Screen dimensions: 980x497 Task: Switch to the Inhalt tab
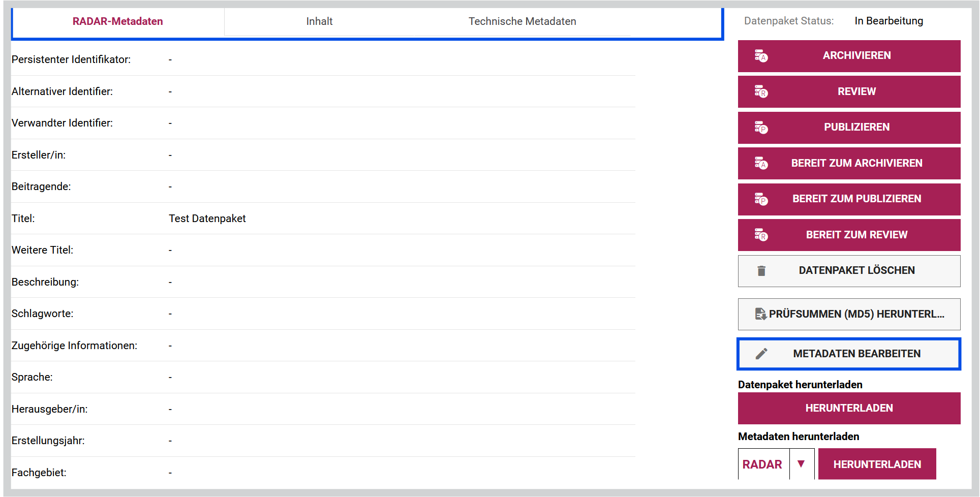(319, 21)
